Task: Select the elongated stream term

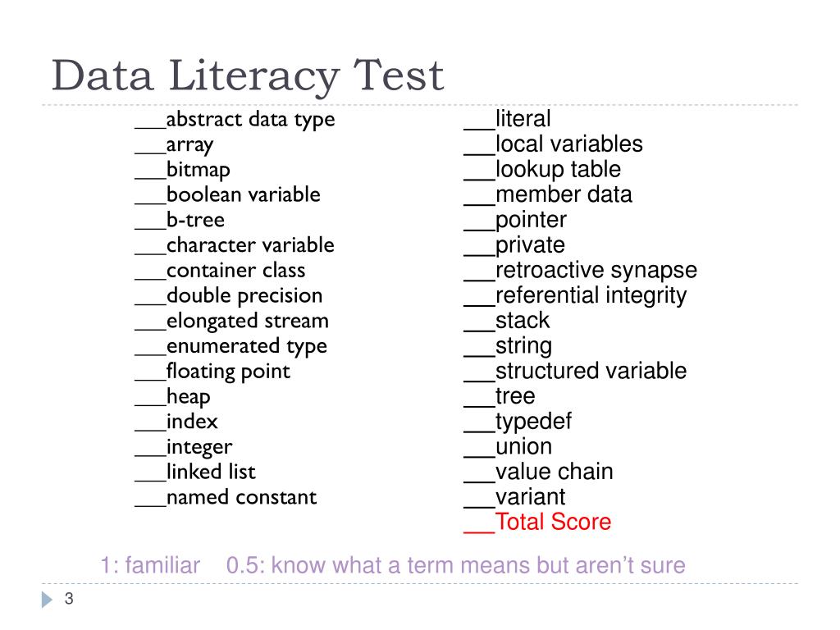Action: click(248, 321)
